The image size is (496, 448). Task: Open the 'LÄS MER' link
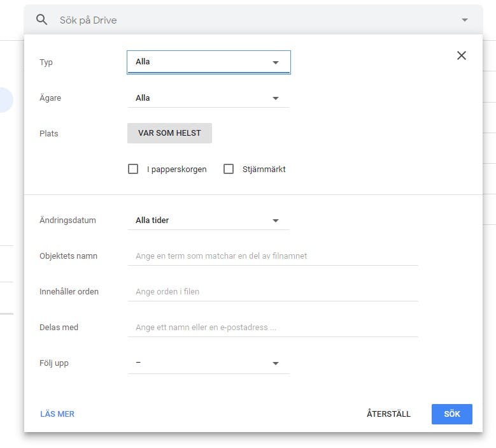pyautogui.click(x=57, y=414)
